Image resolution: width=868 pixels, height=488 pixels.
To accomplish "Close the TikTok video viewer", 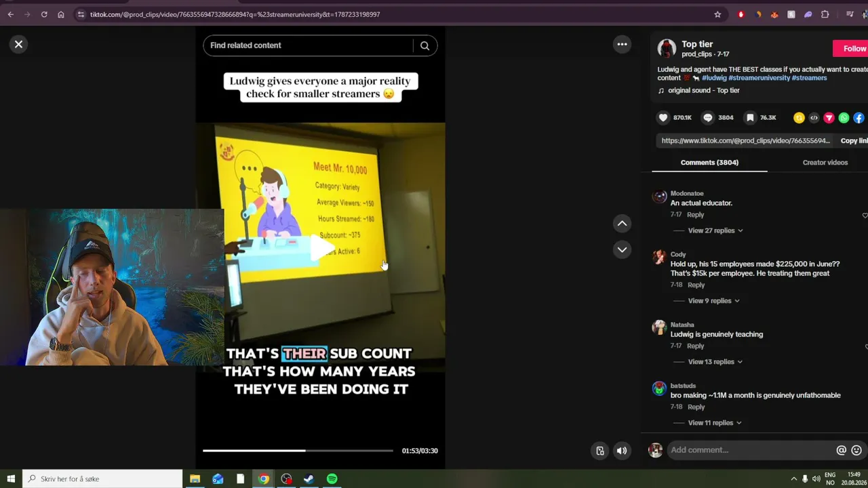I will coord(18,44).
